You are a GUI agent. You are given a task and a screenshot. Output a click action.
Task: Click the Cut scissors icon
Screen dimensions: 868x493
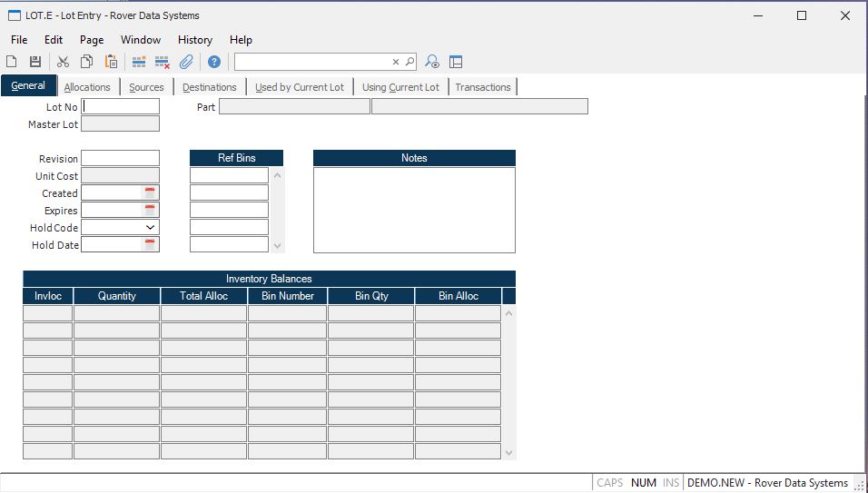(63, 62)
